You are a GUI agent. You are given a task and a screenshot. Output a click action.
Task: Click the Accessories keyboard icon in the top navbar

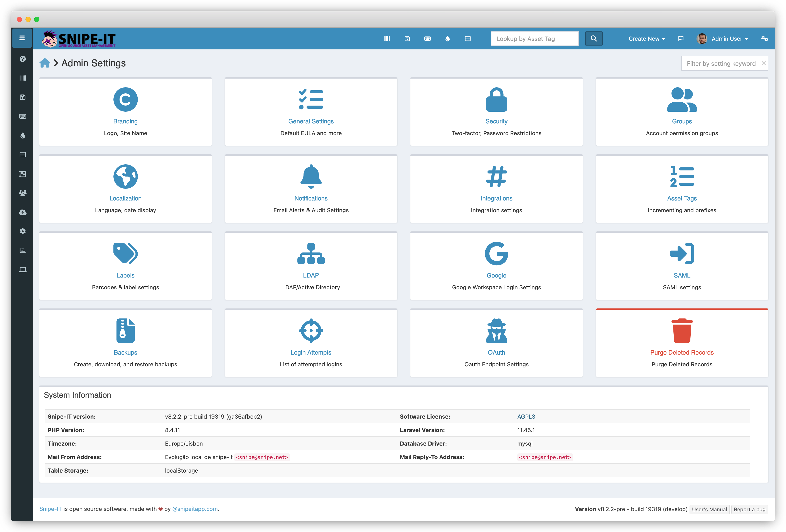click(427, 39)
